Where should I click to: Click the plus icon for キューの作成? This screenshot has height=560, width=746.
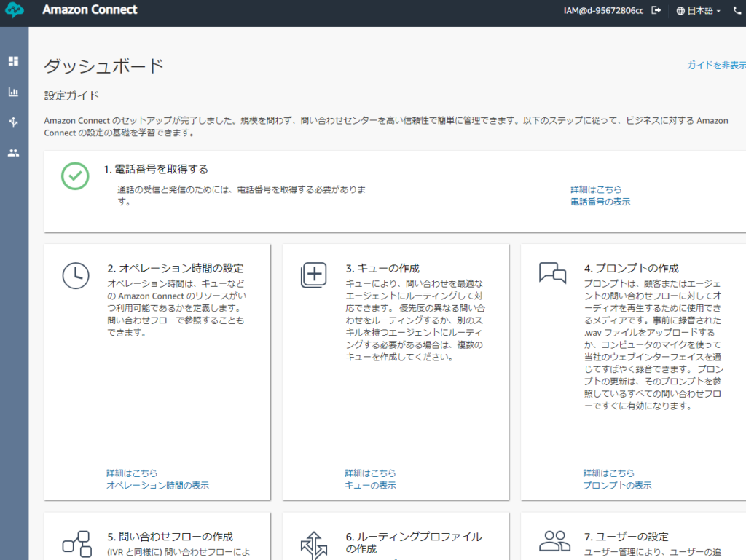tap(313, 275)
